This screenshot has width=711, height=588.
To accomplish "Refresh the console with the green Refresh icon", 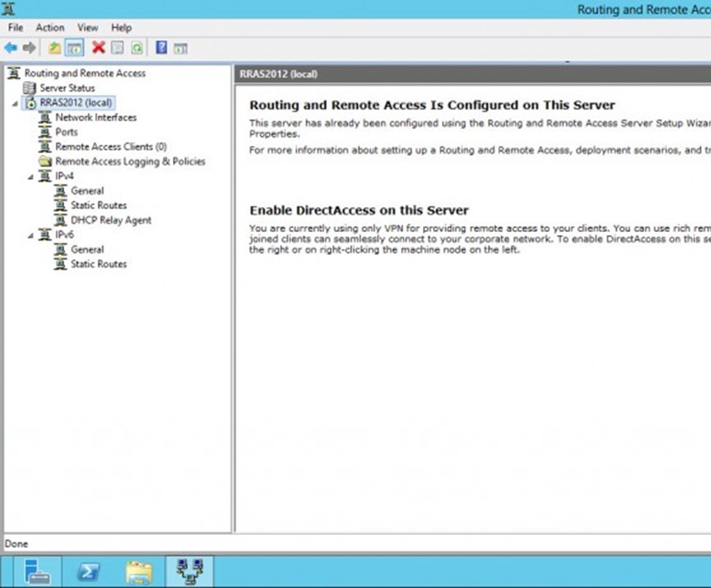I will click(x=136, y=47).
